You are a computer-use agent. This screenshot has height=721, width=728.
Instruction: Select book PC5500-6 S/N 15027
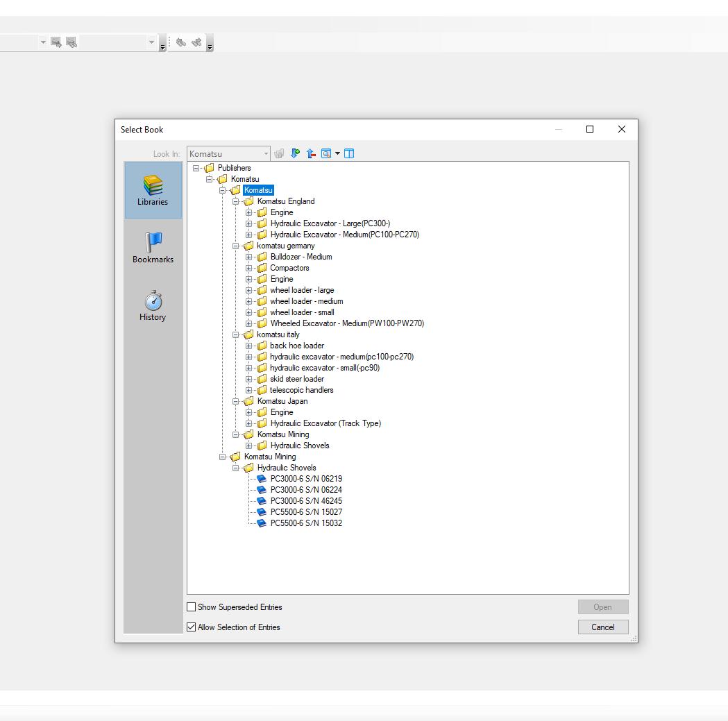tap(306, 512)
